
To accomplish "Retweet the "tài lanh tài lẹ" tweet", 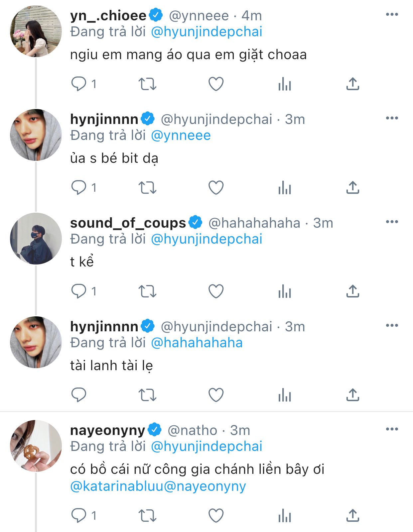I will pyautogui.click(x=147, y=395).
